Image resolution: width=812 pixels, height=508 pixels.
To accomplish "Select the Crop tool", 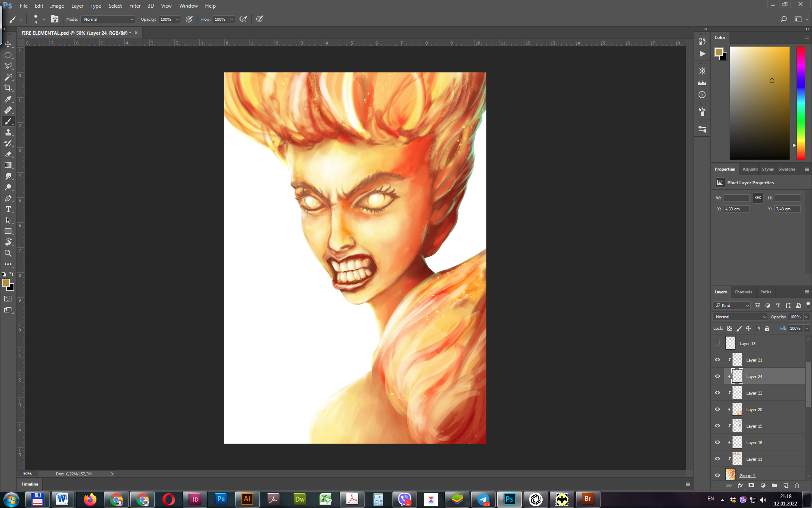I will pos(8,88).
